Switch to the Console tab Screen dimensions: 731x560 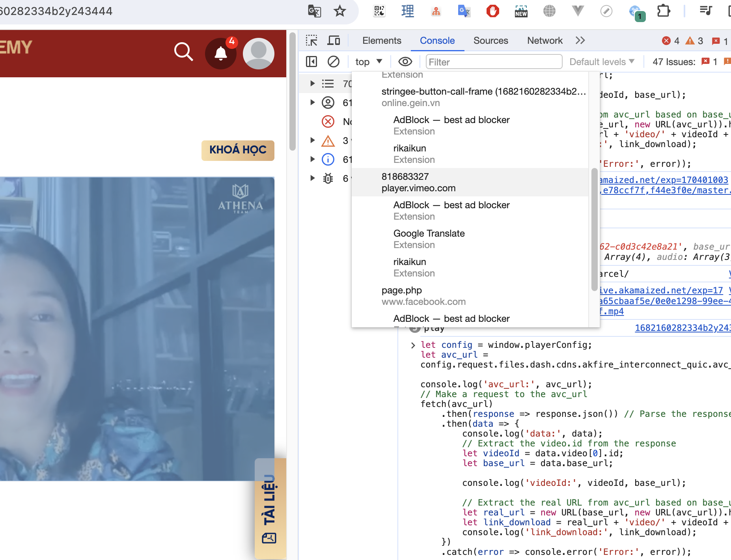(x=437, y=41)
